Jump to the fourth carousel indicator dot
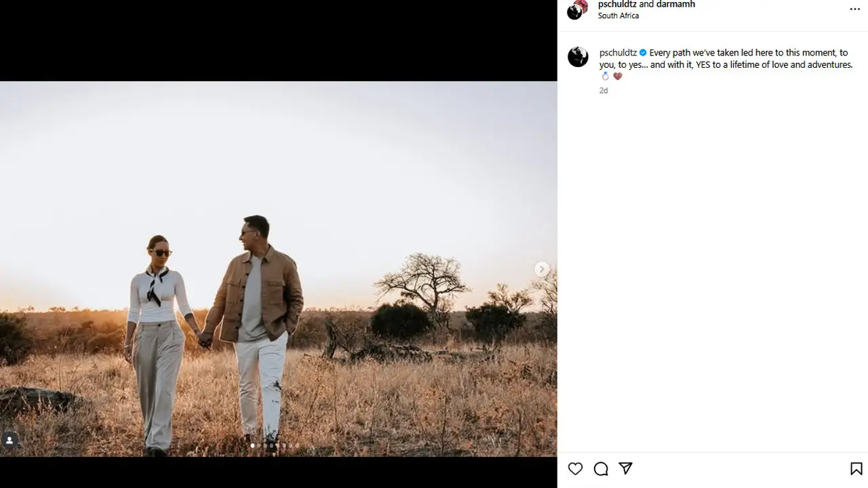 click(x=271, y=445)
